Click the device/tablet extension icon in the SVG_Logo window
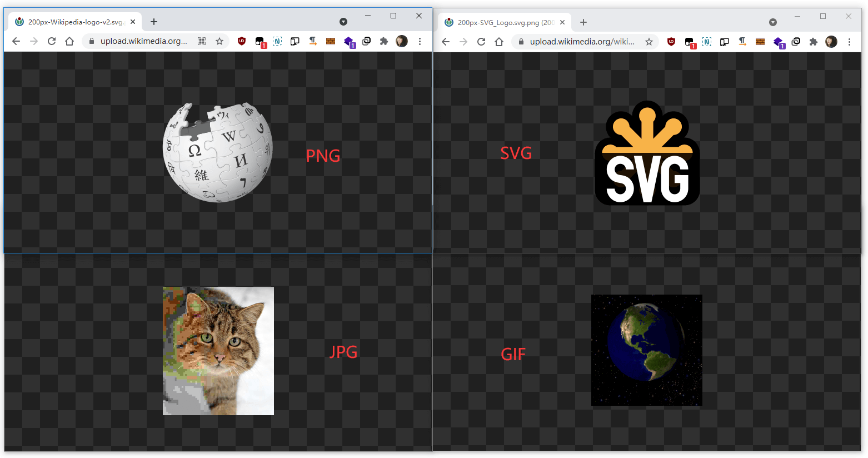Viewport: 868px width, 458px height. coord(725,42)
